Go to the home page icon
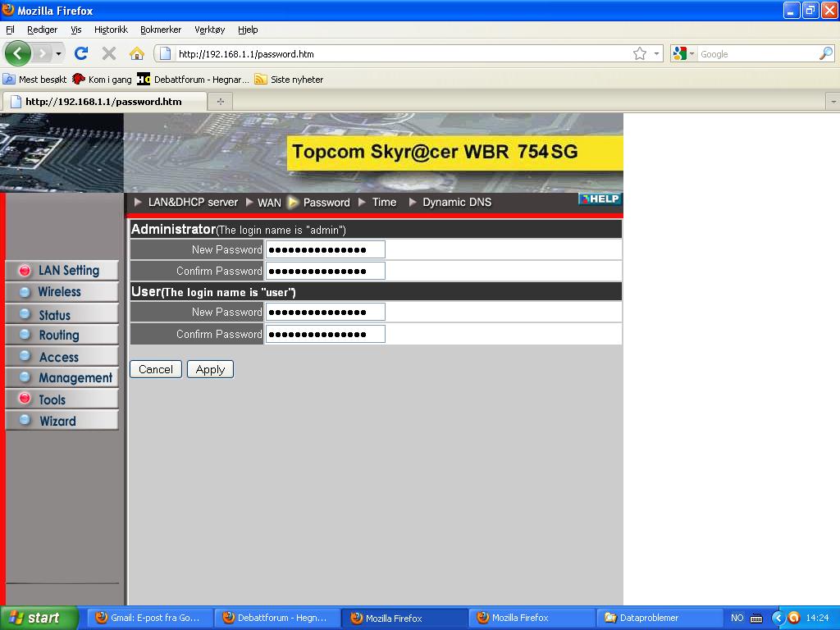Viewport: 840px width, 630px height. pyautogui.click(x=137, y=53)
